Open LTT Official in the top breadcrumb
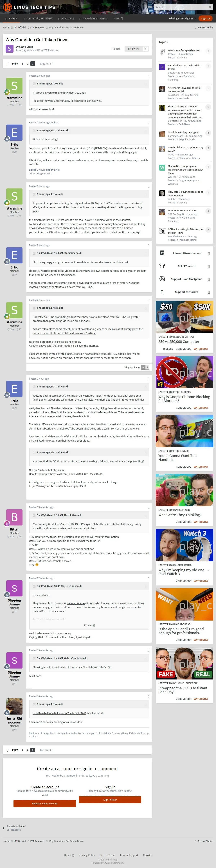The image size is (216, 868). click(20, 27)
